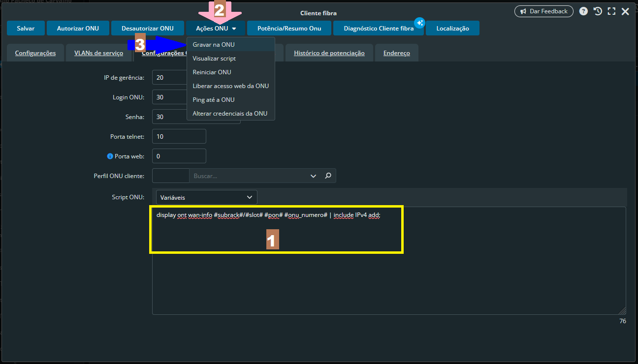Open the Dar Feedback button
Screen dimensions: 638x364
coord(543,11)
